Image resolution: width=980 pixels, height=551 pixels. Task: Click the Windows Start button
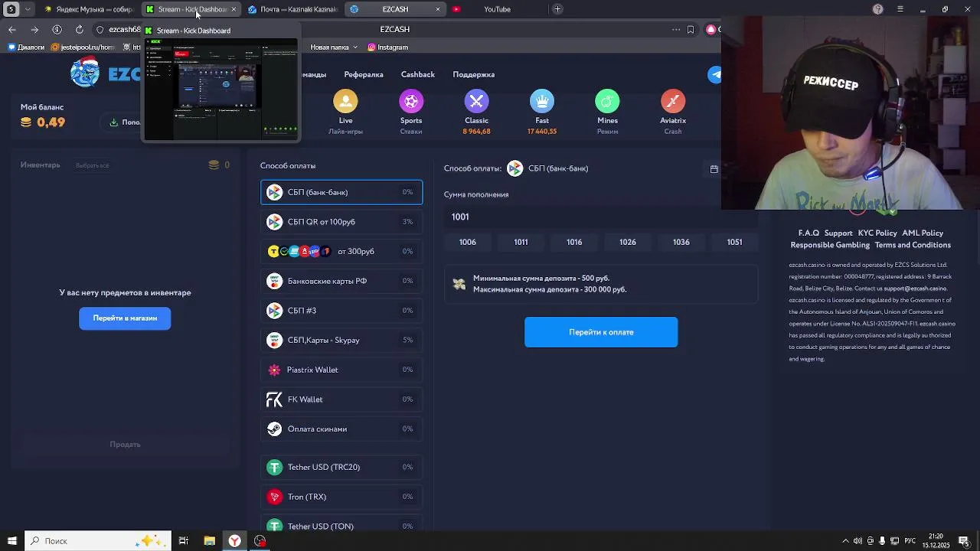click(x=11, y=540)
